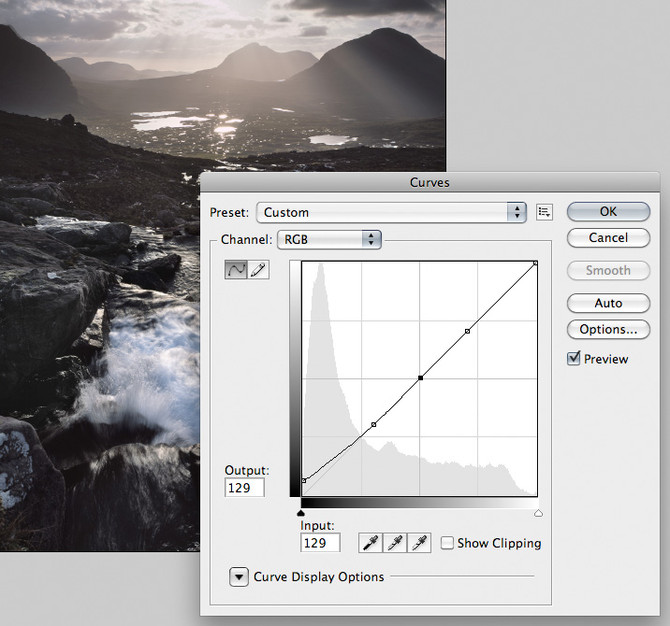Select the edit-points curve tool
670x626 pixels.
click(x=236, y=270)
